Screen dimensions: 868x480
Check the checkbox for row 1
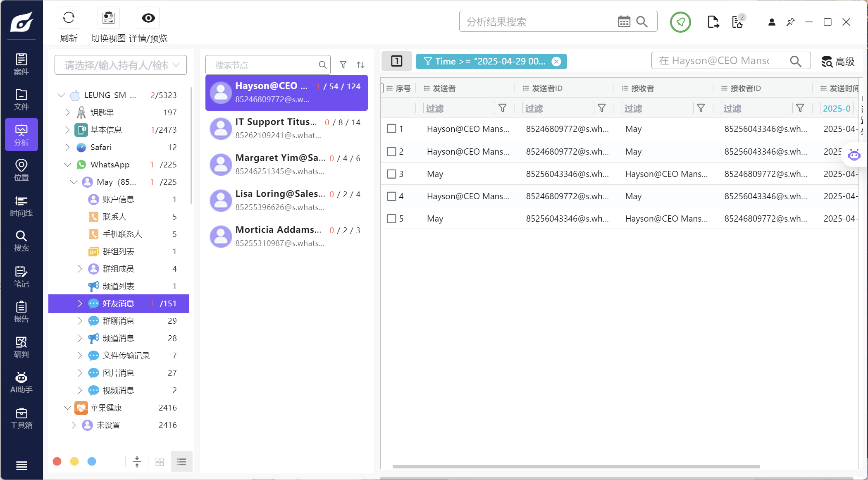(x=391, y=129)
